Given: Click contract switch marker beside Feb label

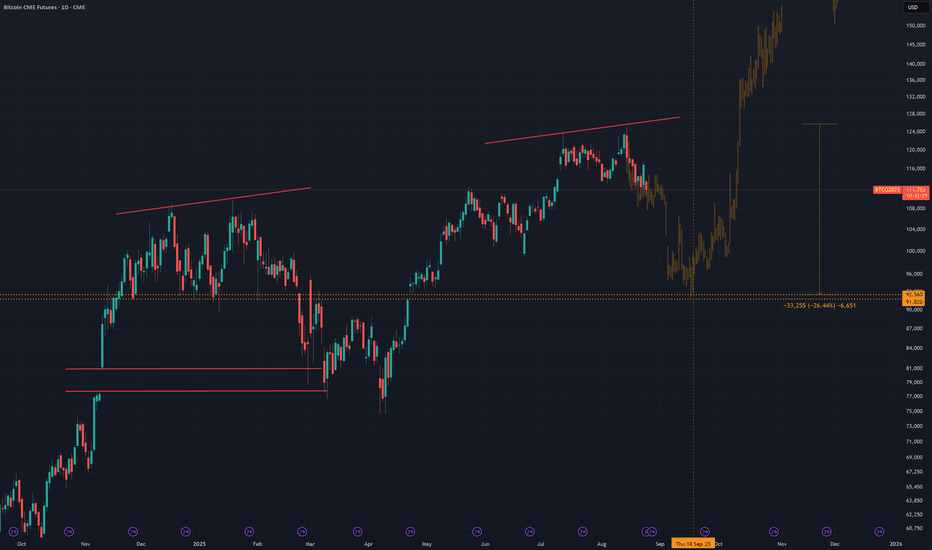Looking at the screenshot, I should point(250,532).
